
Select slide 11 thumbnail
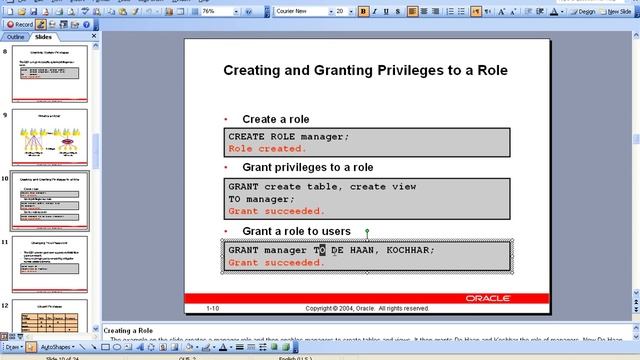coord(49,264)
